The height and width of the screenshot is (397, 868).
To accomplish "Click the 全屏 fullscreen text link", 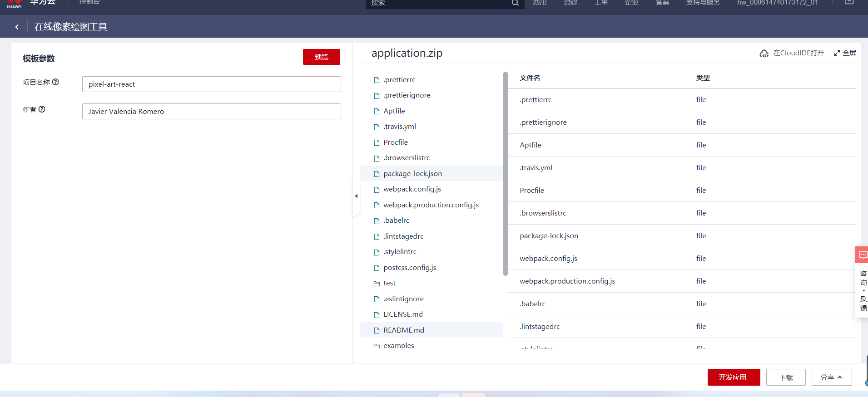I will [849, 53].
